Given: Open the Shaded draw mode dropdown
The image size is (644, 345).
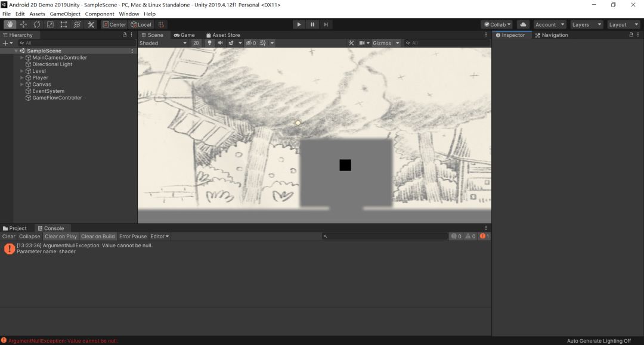Looking at the screenshot, I should 163,43.
